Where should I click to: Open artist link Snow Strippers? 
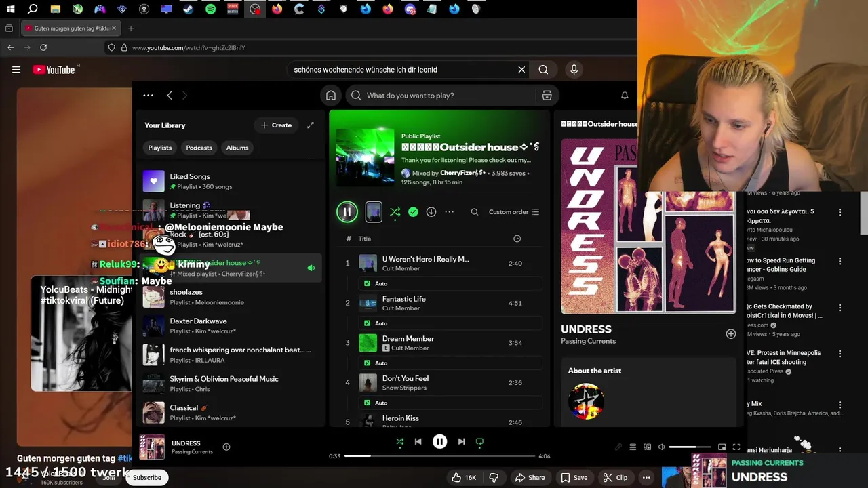click(404, 388)
